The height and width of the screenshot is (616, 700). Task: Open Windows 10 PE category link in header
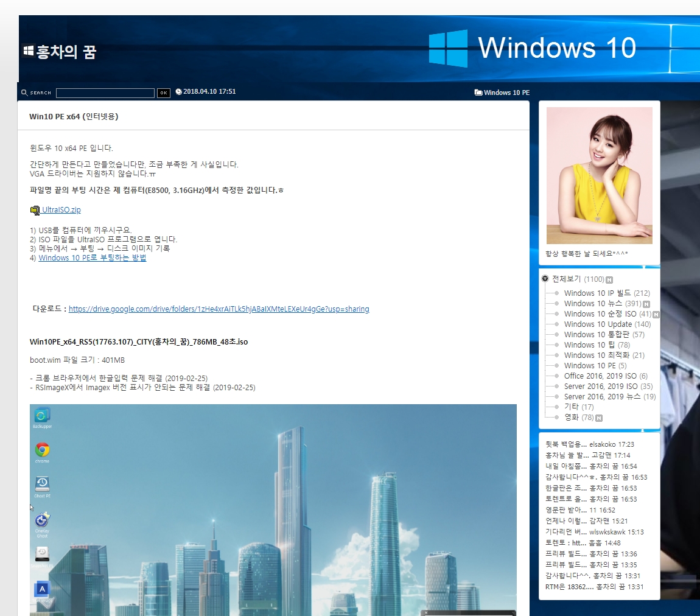[506, 93]
